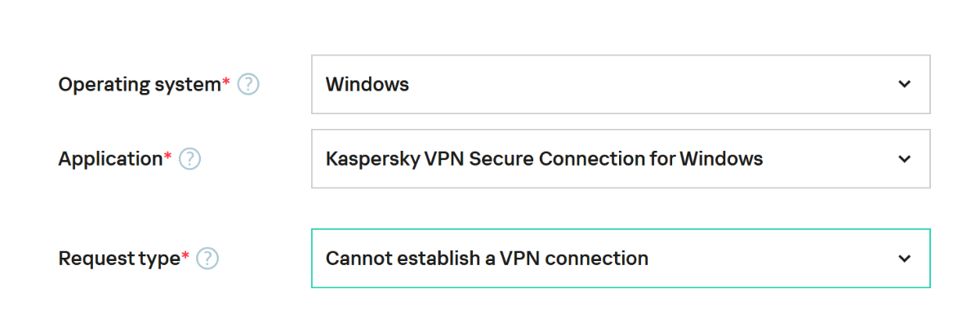The image size is (980, 332).
Task: Click red asterisk beside Request type label
Action: (185, 255)
